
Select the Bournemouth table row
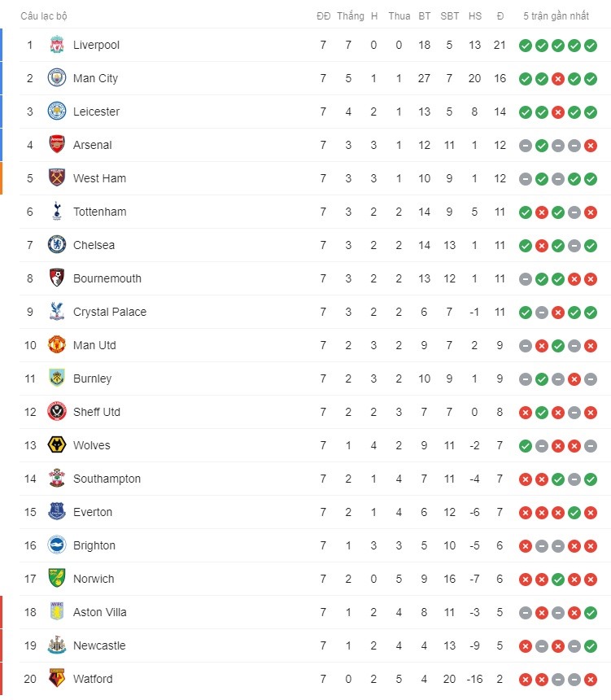pyautogui.click(x=315, y=278)
